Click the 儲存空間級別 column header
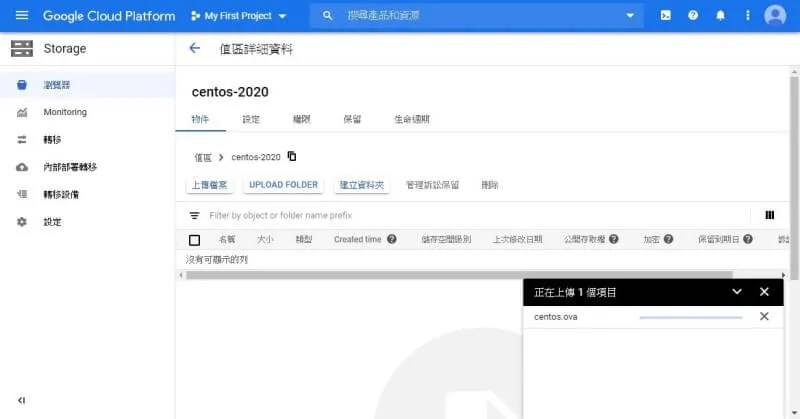Image resolution: width=800 pixels, height=419 pixels. (x=446, y=239)
